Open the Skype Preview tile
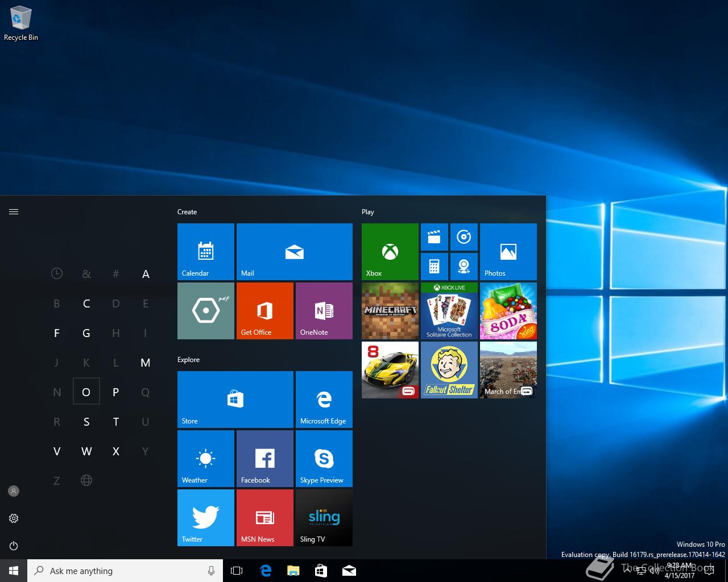This screenshot has width=728, height=582. (x=324, y=459)
